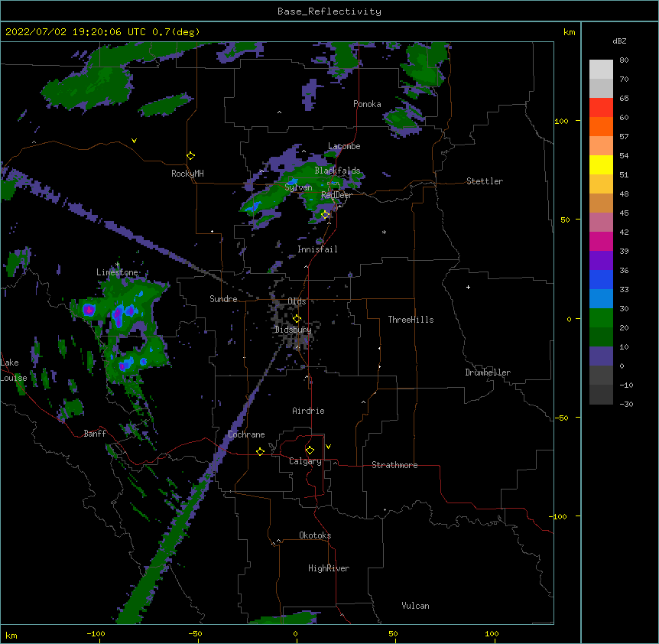
Task: Click the purple 39-36 dBZ legend swatch
Action: (601, 261)
